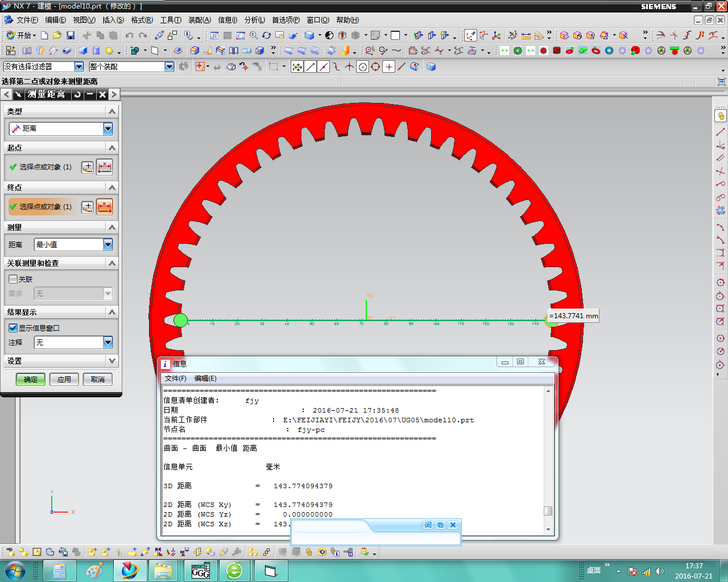Create a Sphere with the yellow ball icon
This screenshot has height=582, width=728.
pyautogui.click(x=109, y=51)
